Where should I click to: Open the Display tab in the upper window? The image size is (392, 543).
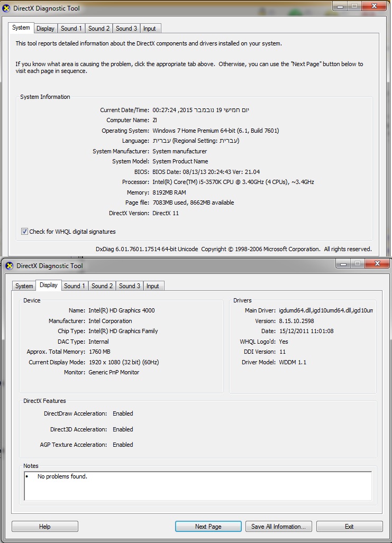tap(45, 29)
